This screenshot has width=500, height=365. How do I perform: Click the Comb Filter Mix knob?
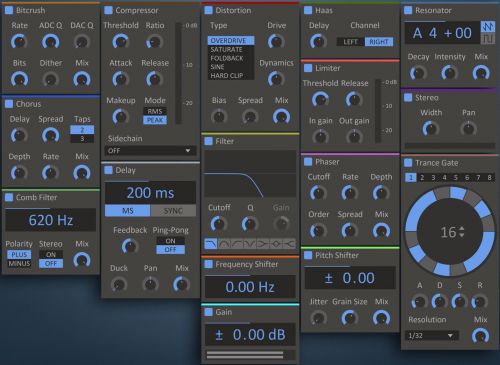[82, 260]
